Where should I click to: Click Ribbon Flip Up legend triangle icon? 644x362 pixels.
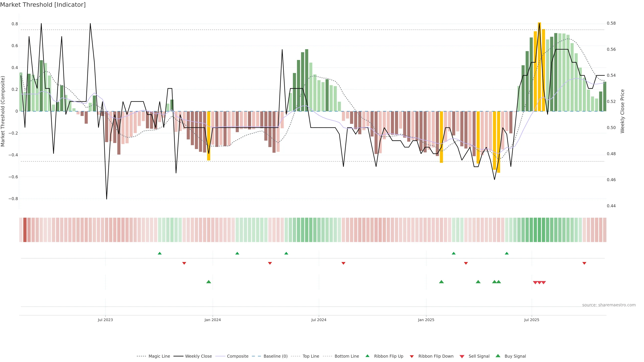(367, 356)
